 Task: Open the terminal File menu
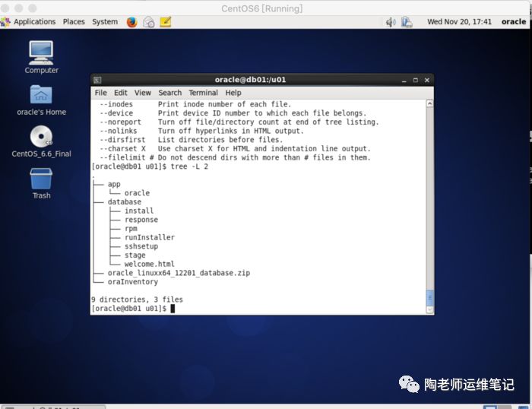[100, 93]
